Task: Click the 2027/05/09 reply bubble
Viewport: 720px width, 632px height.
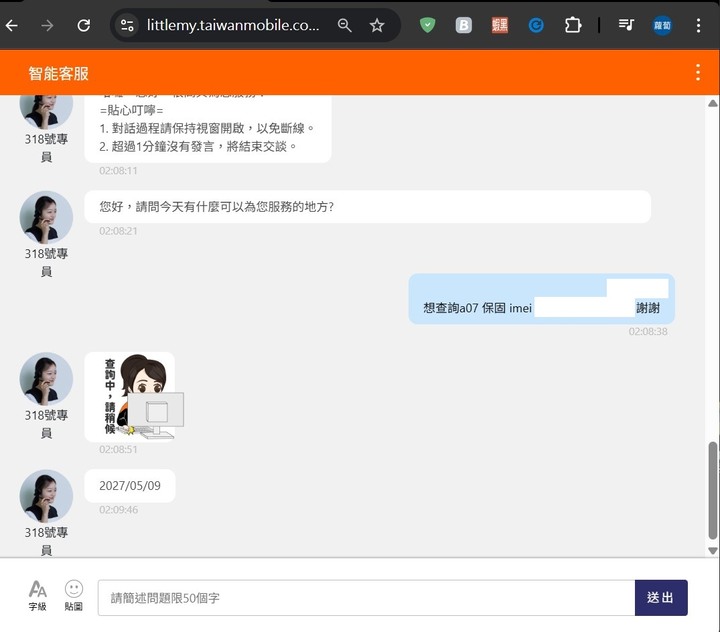Action: [x=130, y=486]
